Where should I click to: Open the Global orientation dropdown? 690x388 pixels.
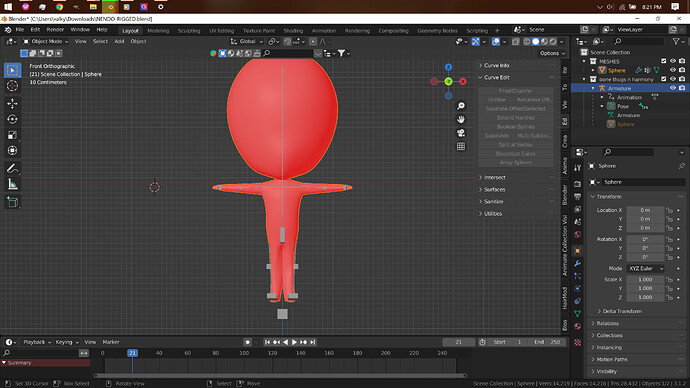click(x=247, y=41)
